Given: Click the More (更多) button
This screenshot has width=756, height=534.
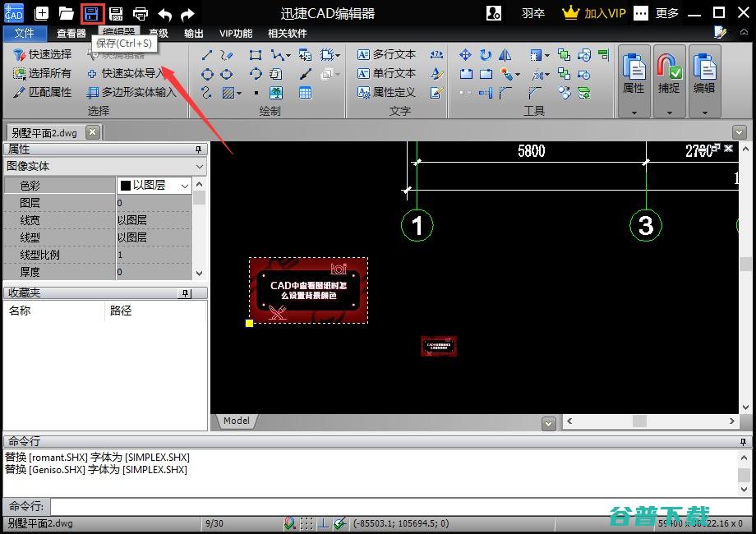Looking at the screenshot, I should (x=657, y=13).
